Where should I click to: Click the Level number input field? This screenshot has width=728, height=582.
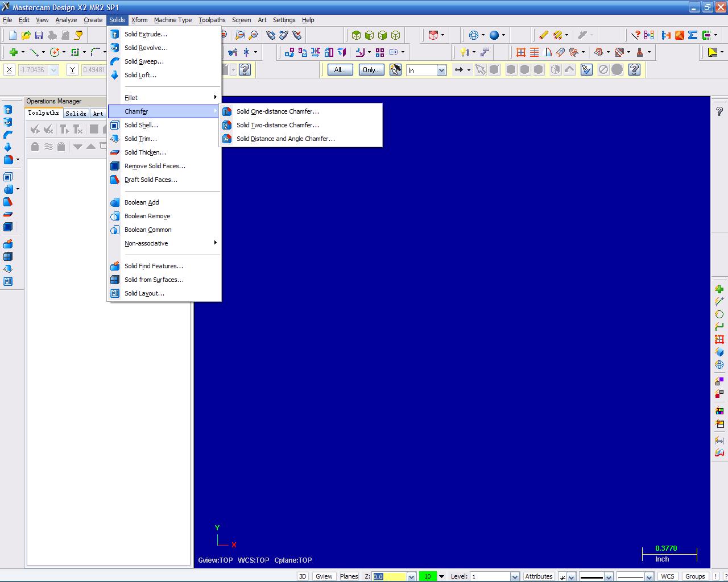pyautogui.click(x=490, y=576)
